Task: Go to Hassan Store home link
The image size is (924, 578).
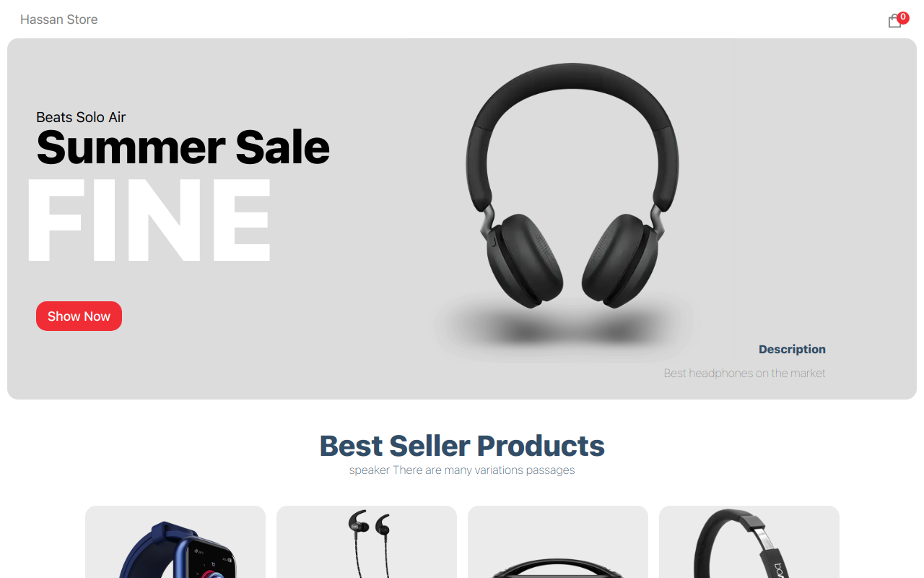Action: (59, 20)
